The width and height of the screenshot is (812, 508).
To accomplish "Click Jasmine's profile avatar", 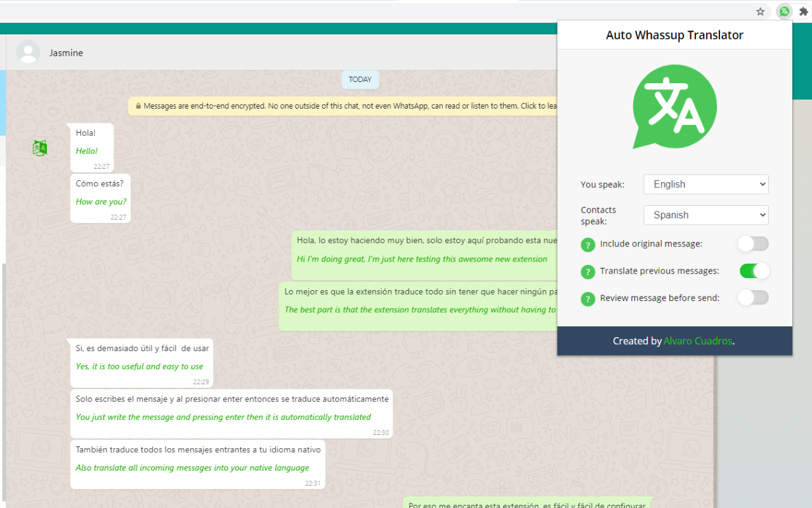I will point(28,52).
